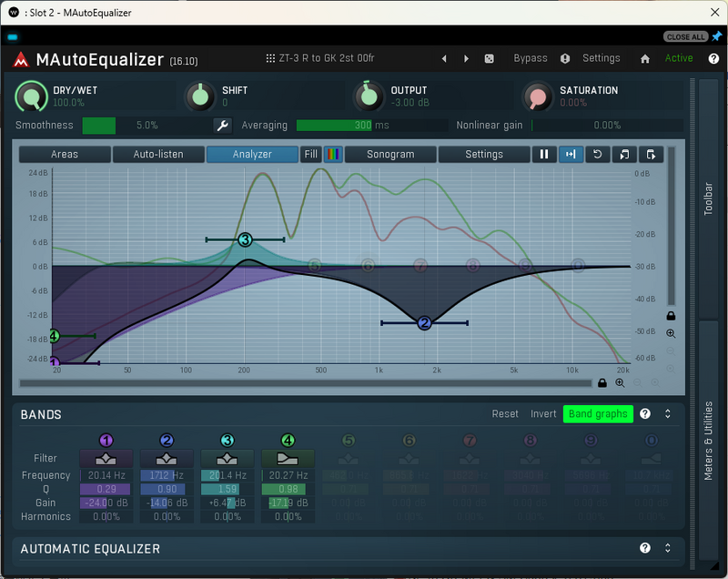The height and width of the screenshot is (579, 728).
Task: Open the Smoothness wrench settings icon
Action: pyautogui.click(x=223, y=126)
